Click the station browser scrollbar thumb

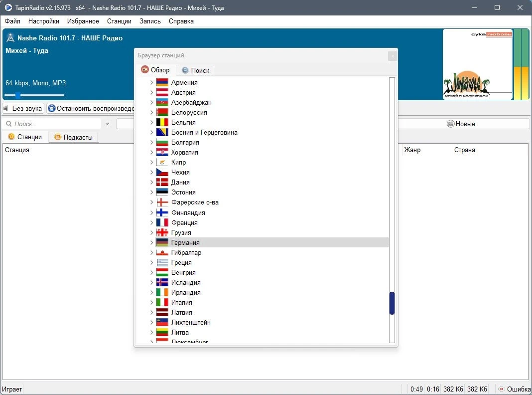392,303
